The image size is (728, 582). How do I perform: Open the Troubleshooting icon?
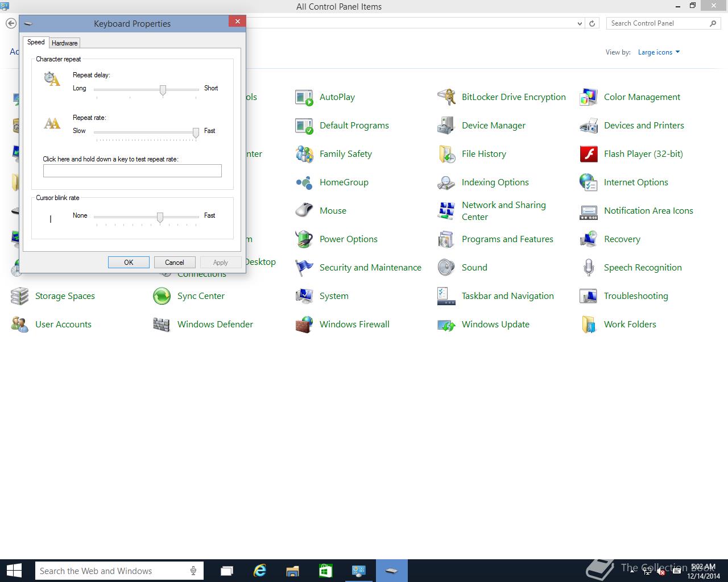(x=589, y=296)
